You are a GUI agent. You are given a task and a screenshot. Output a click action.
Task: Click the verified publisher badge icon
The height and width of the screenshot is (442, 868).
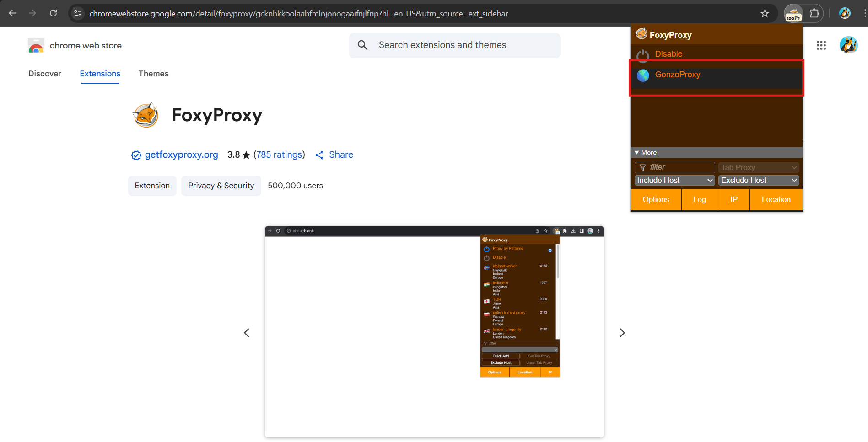(x=136, y=155)
